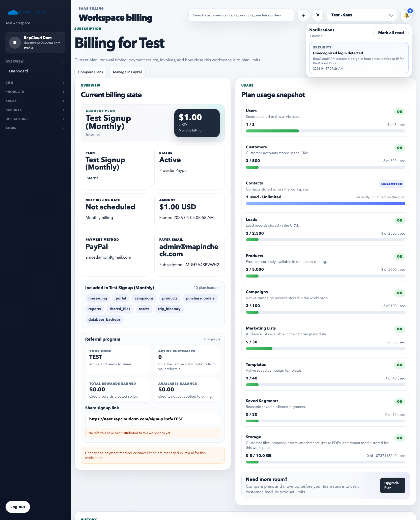Click the OK badge on Users
420x520 pixels.
point(400,112)
